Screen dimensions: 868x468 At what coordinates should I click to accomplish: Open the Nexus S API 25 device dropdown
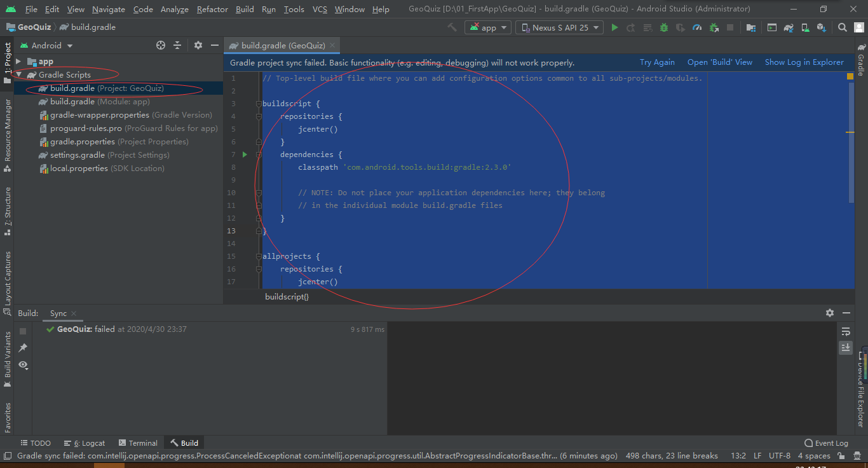(x=559, y=27)
